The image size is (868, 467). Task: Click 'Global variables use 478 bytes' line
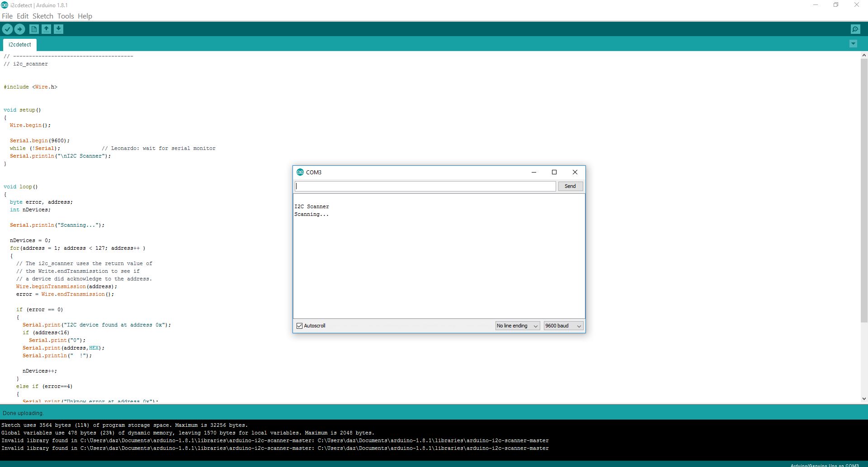click(188, 433)
